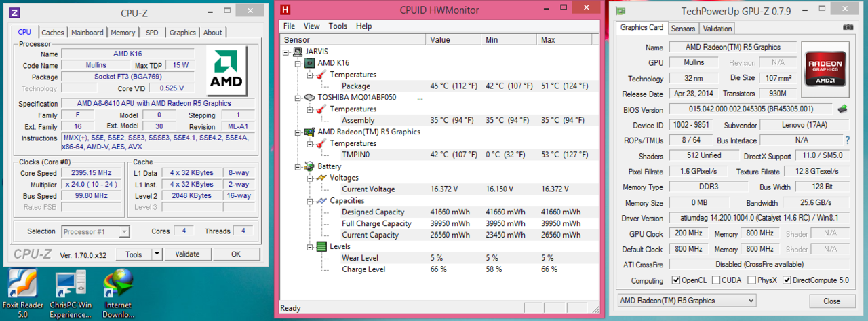Switch to the Mainboard tab

(x=87, y=33)
